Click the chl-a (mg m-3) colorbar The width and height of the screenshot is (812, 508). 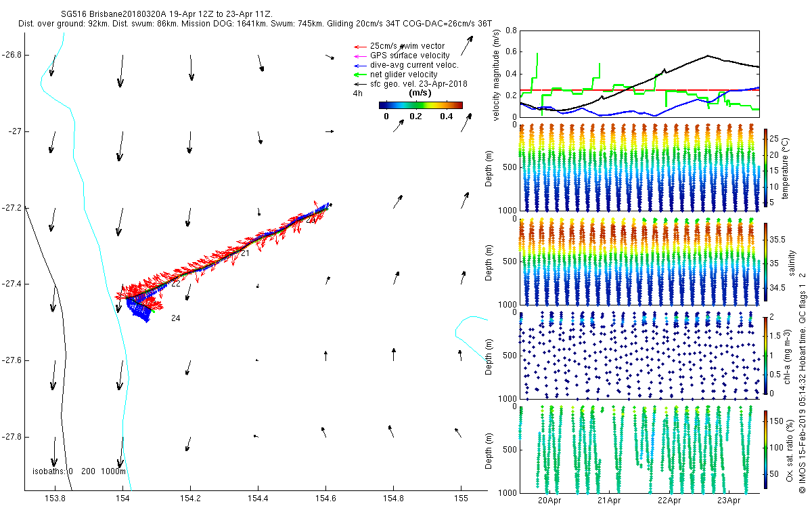(765, 356)
